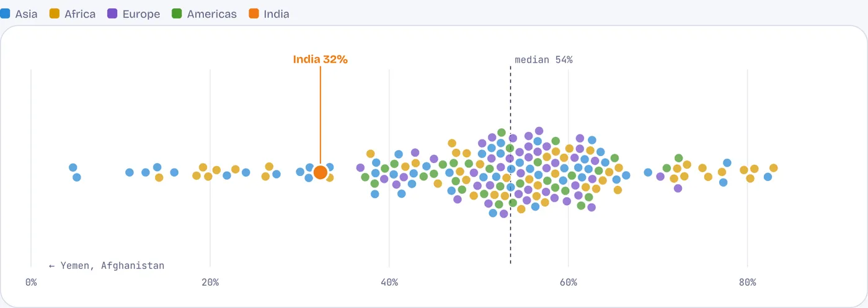Toggle the Americas legend label
Image resolution: width=868 pixels, height=308 pixels.
click(211, 14)
